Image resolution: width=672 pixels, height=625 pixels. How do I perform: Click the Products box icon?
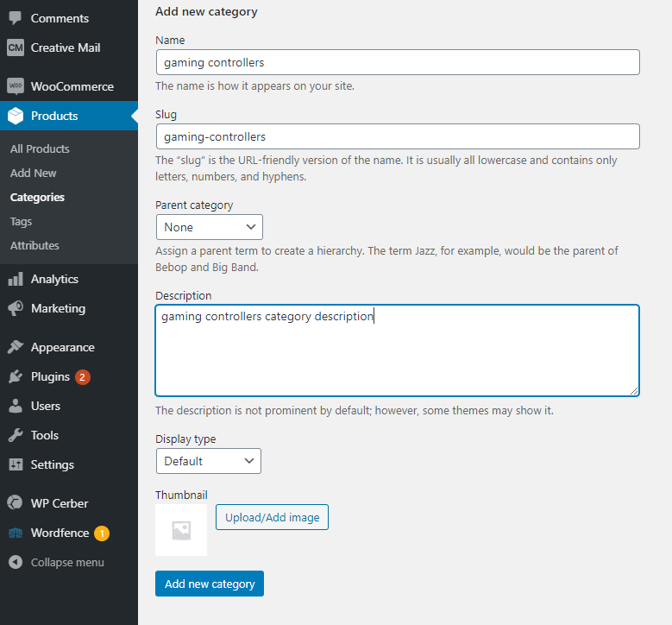16,116
